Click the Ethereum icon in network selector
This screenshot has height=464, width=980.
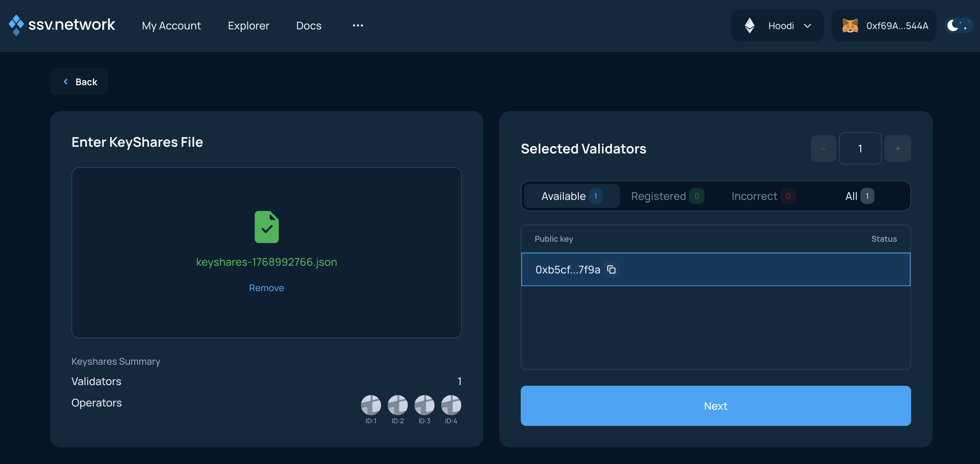[x=749, y=25]
